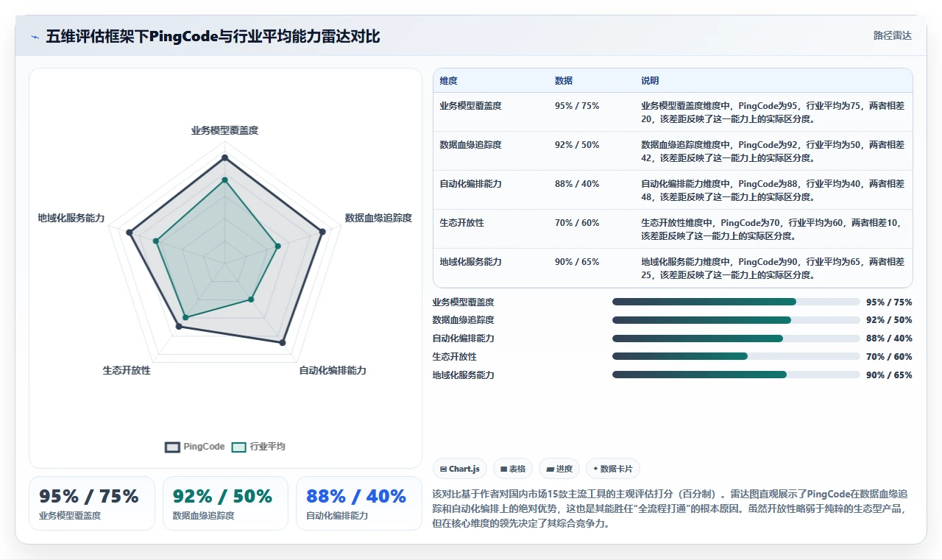Click the 70% / 60% table cell
This screenshot has height=560, width=942.
(x=577, y=223)
